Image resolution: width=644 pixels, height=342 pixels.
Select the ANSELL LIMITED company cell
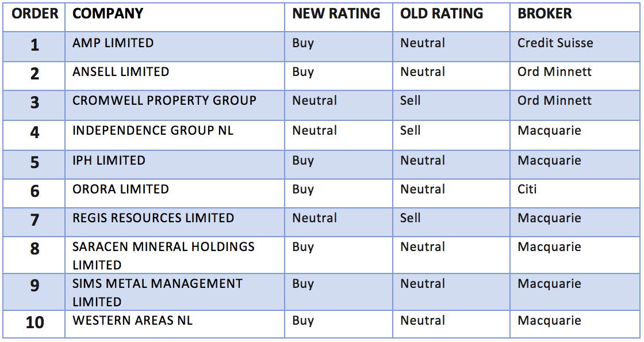[x=121, y=72]
